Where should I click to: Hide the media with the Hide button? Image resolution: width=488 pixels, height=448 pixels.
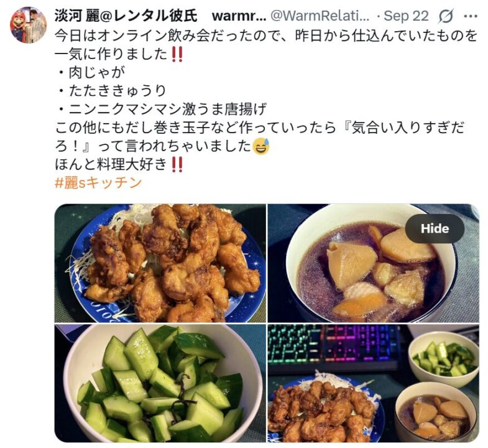pos(435,229)
